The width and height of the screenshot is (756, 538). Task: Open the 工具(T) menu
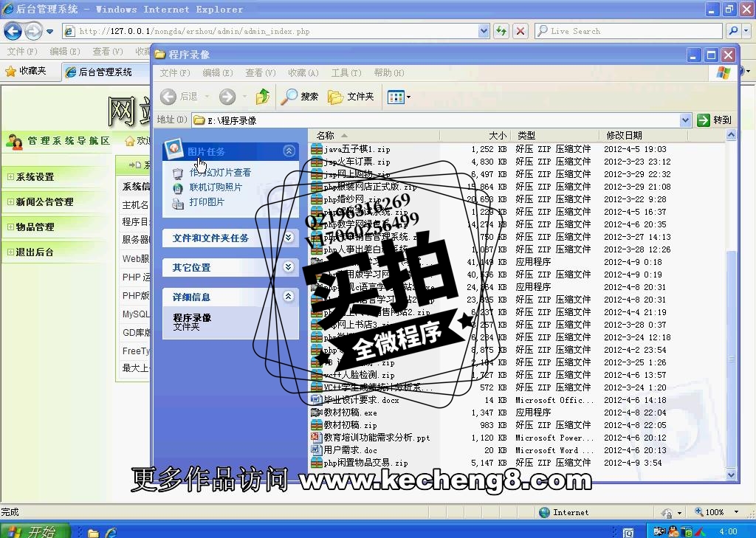346,73
